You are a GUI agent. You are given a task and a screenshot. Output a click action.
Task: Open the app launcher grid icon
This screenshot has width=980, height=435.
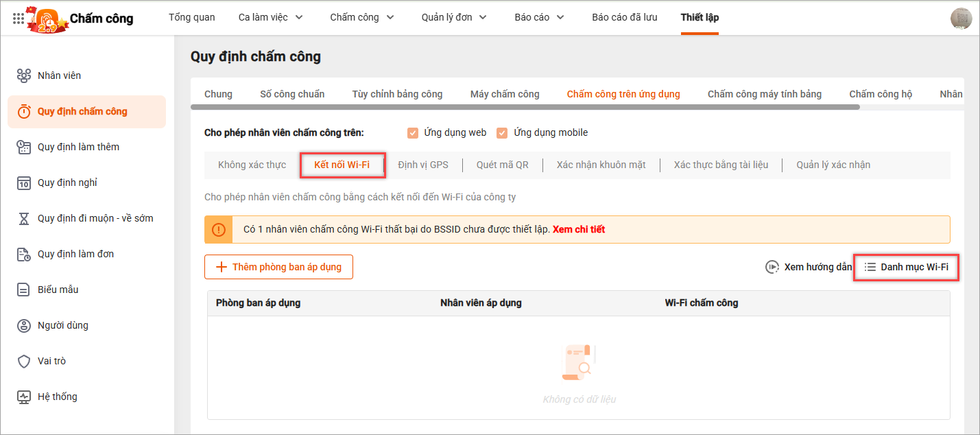19,19
